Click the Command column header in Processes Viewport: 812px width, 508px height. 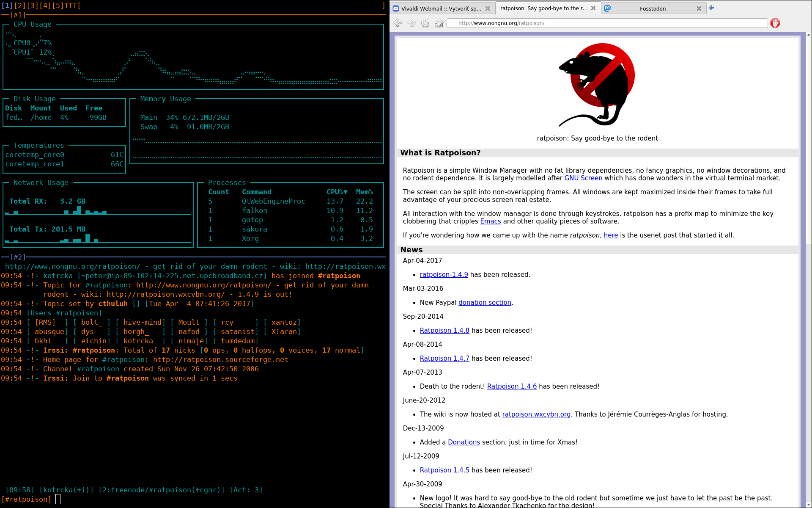click(257, 192)
